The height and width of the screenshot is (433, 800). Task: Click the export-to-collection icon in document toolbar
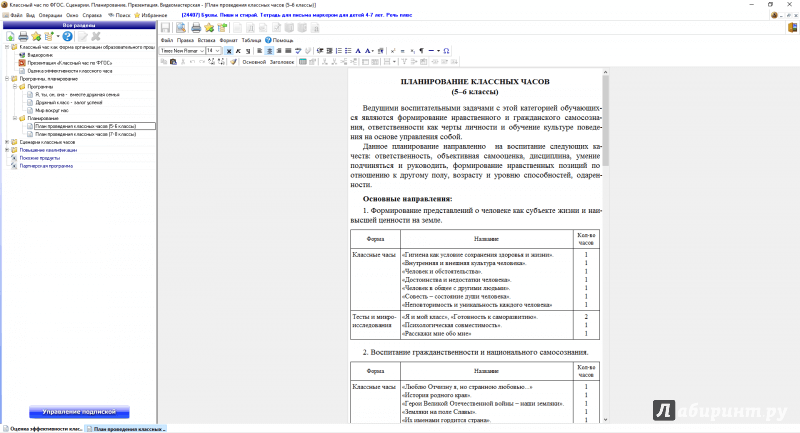(222, 28)
